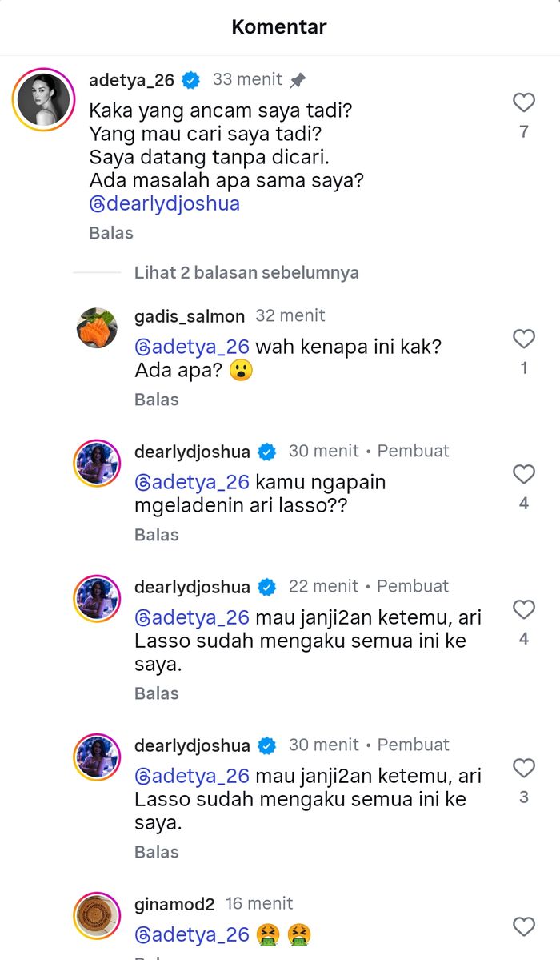Click the verified badge next to dearlydjoshua

click(267, 451)
